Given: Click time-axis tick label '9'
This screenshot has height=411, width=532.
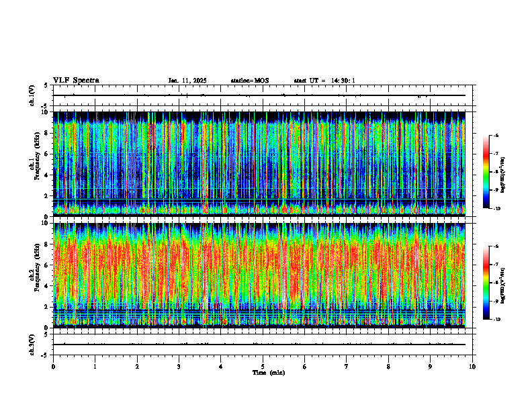Looking at the screenshot, I should [x=430, y=367].
